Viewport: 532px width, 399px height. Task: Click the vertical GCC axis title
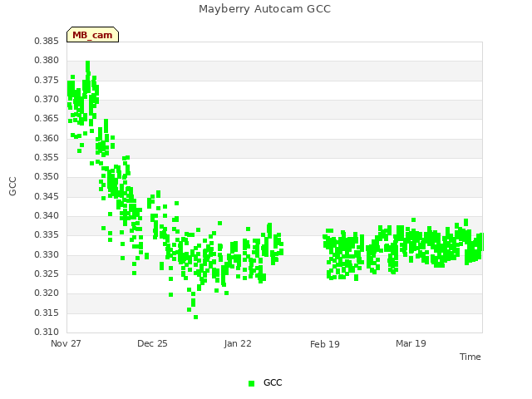12,186
